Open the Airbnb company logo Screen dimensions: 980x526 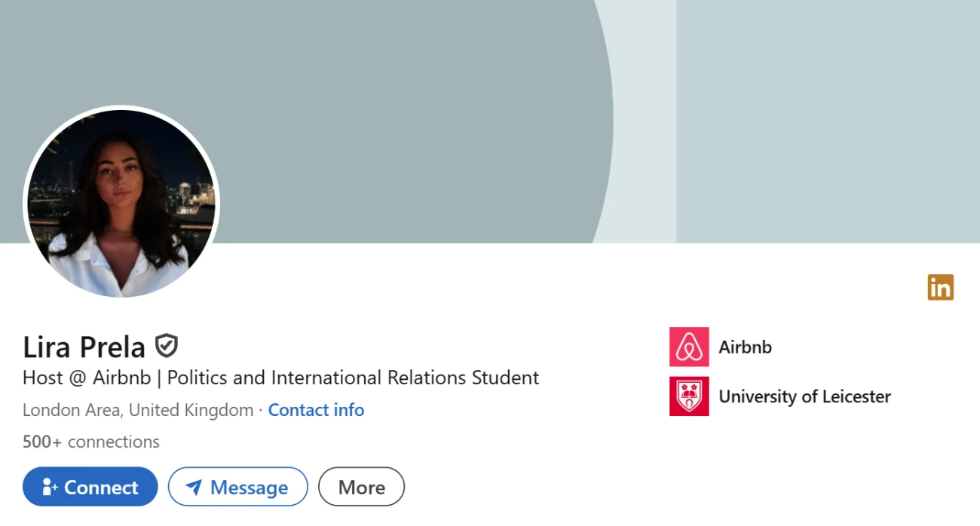coord(689,347)
